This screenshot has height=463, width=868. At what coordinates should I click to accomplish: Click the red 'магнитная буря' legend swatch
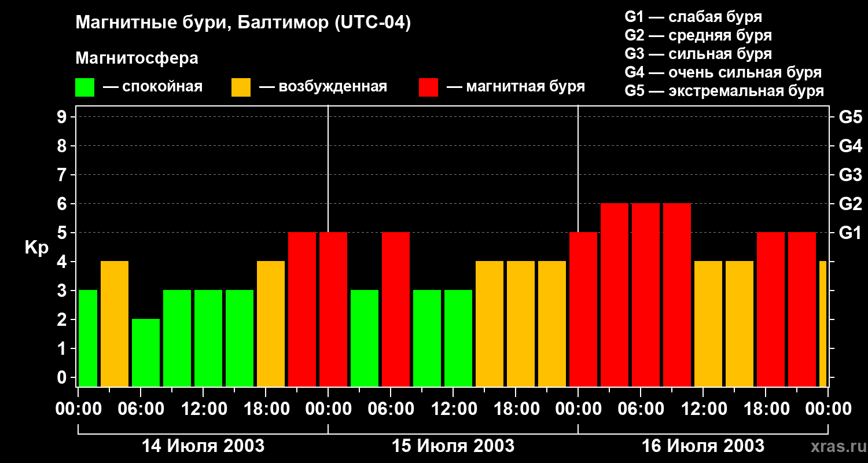click(428, 87)
